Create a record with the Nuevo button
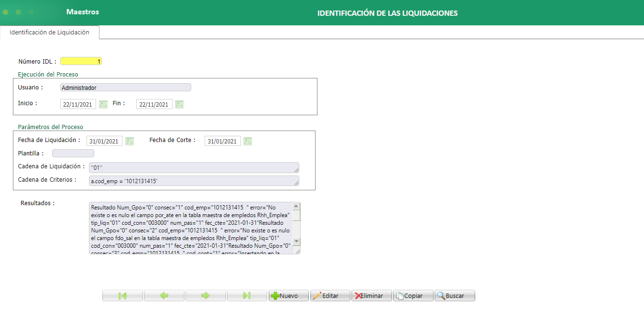This screenshot has height=318, width=644. pos(288,295)
